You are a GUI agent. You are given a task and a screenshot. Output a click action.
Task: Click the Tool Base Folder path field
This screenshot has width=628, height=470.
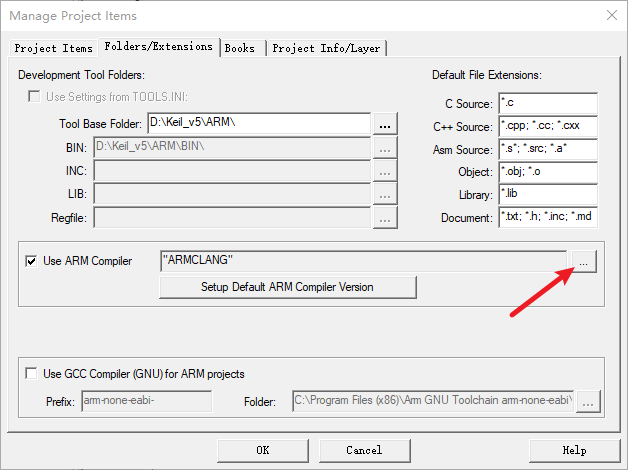pos(259,123)
